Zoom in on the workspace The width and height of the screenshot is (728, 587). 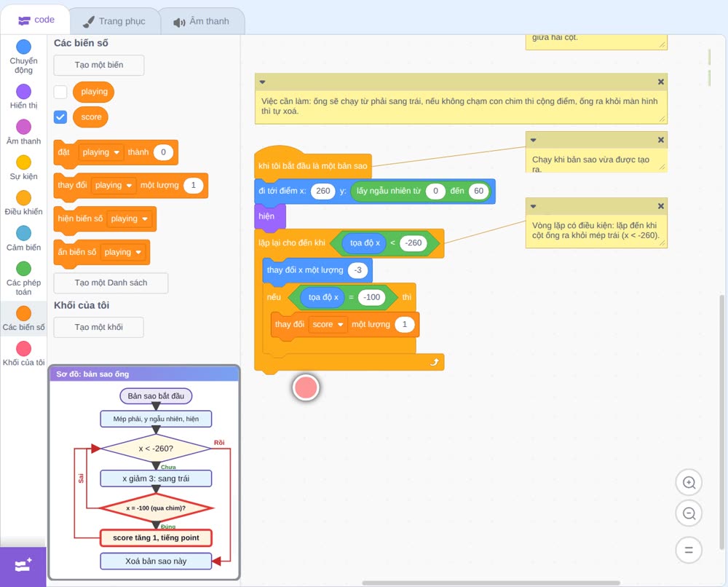click(x=689, y=483)
